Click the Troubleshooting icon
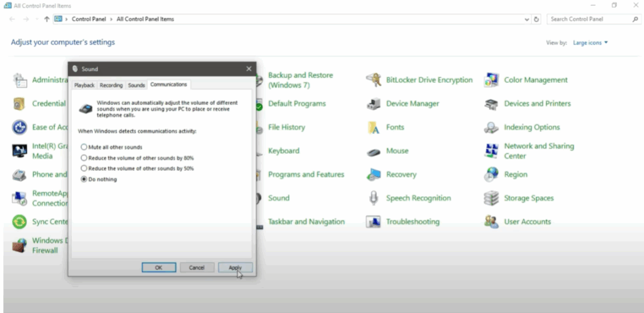Screen dimensions: 644x313 click(x=374, y=222)
